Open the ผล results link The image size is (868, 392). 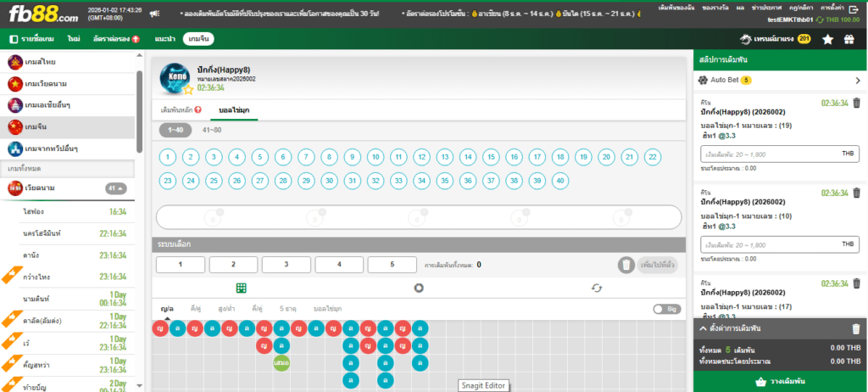pos(739,8)
